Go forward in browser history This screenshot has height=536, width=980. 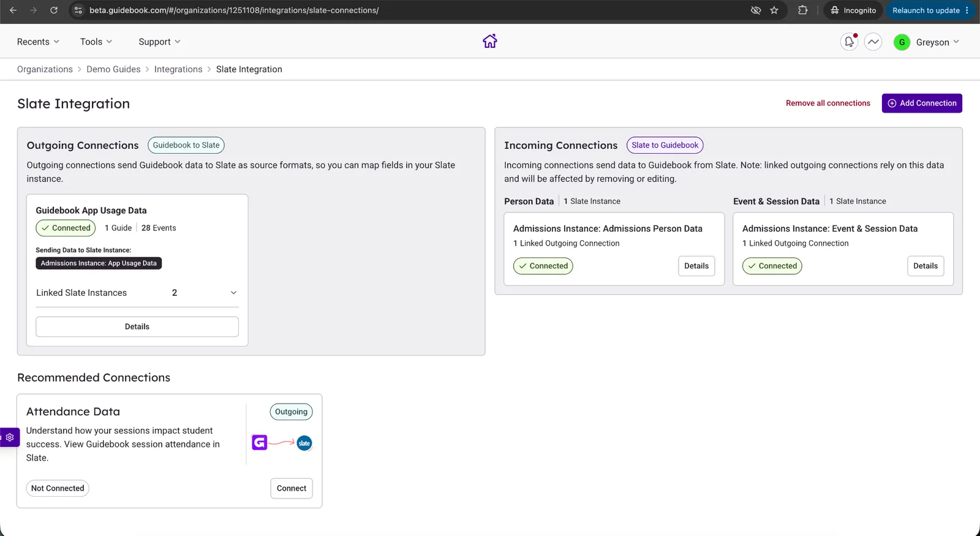click(x=33, y=10)
